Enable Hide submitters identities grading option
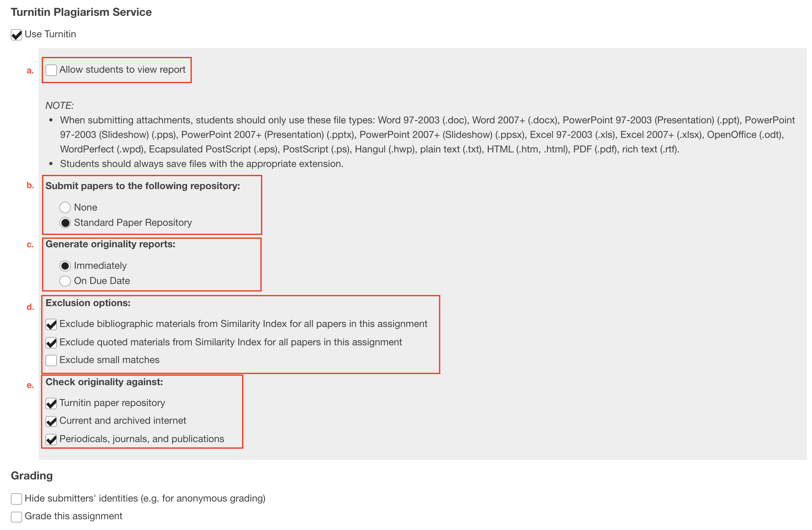This screenshot has height=530, width=812. tap(16, 498)
